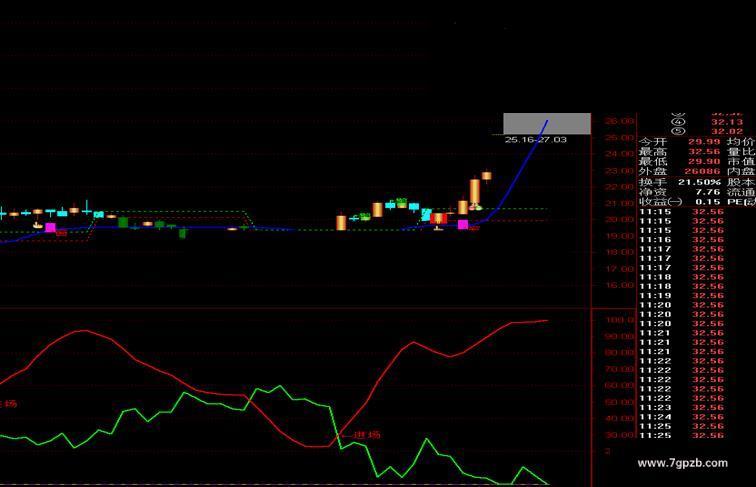Select the 11:16 tick row

682,240
